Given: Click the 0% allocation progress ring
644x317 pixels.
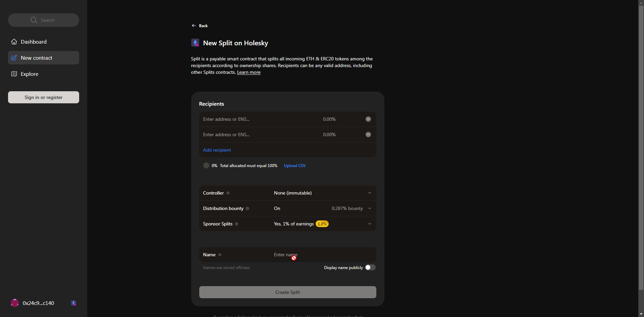Looking at the screenshot, I should (206, 165).
